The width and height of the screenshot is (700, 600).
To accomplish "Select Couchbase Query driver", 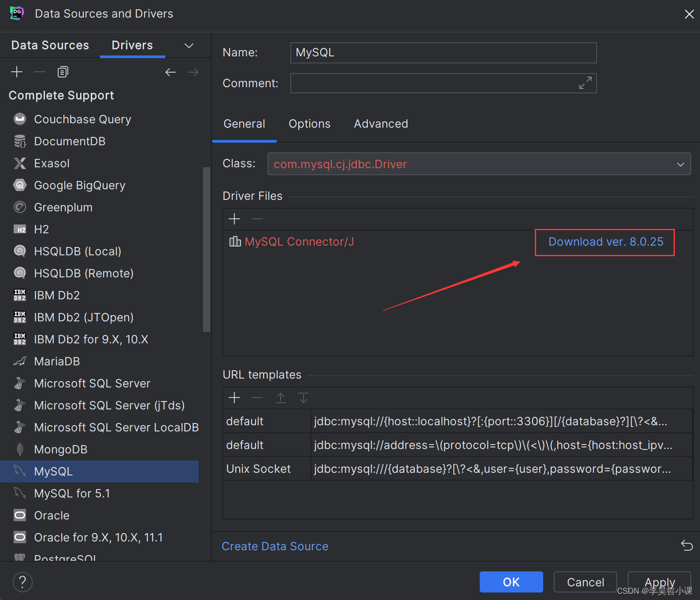I will (100, 119).
